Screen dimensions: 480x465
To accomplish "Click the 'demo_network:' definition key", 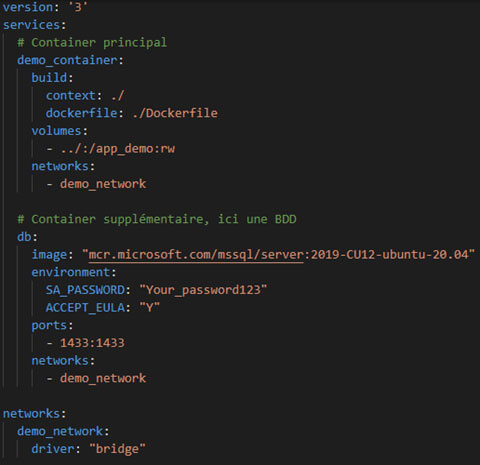I will pyautogui.click(x=63, y=431).
